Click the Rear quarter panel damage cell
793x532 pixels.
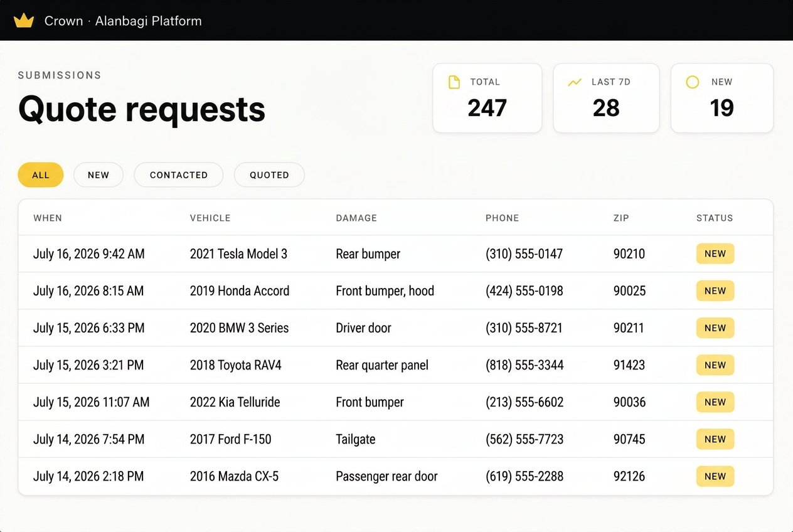(382, 365)
